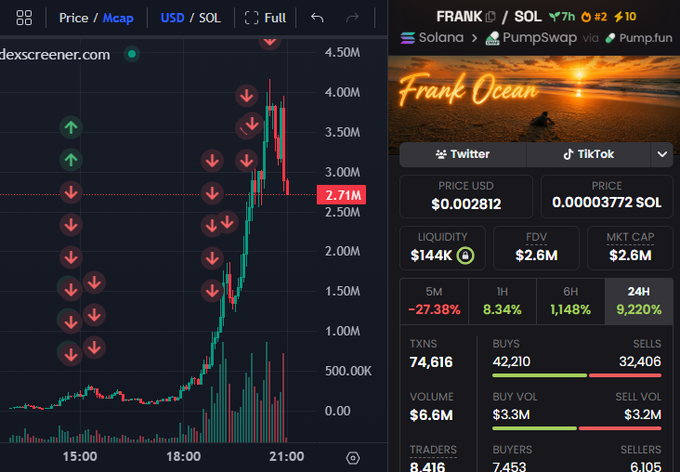Select USD as chart currency
The height and width of the screenshot is (472, 680).
172,18
